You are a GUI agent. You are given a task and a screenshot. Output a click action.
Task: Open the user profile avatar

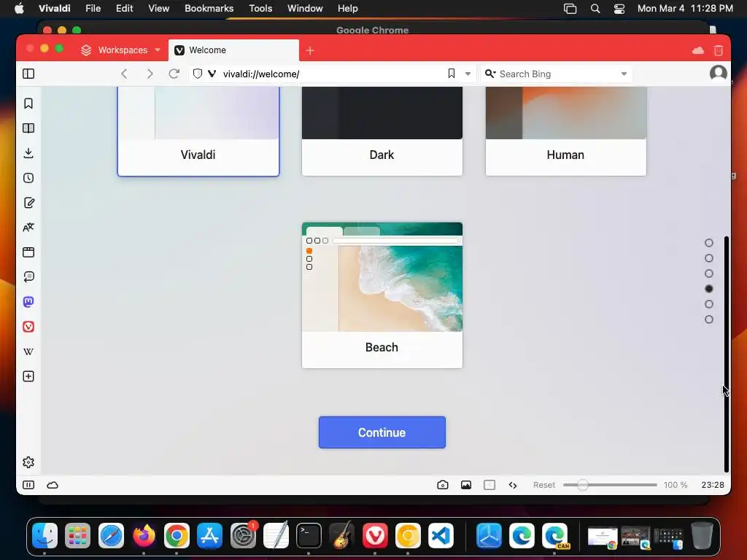(718, 74)
